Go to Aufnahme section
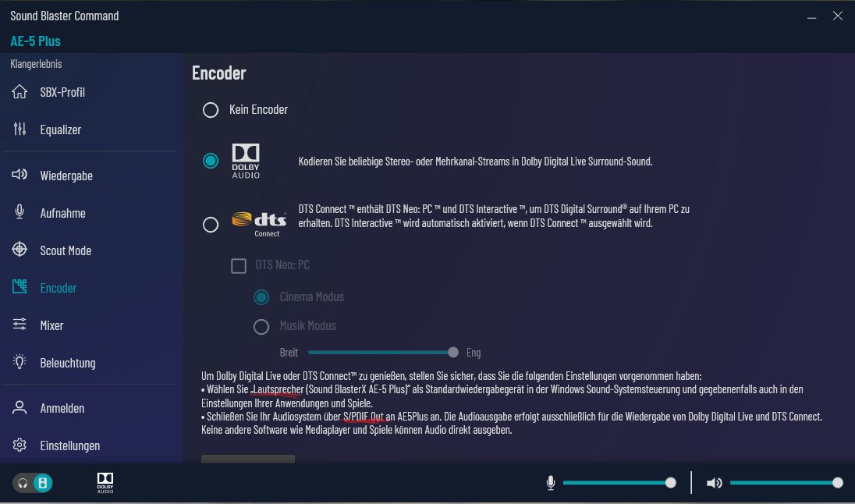The image size is (855, 504). point(62,213)
